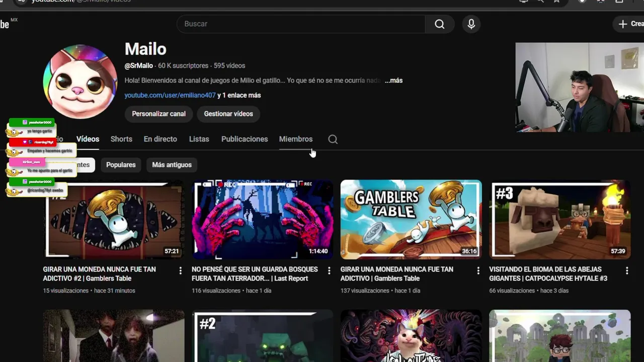Open the En directo tab
Screen dimensions: 644x362
coord(160,139)
